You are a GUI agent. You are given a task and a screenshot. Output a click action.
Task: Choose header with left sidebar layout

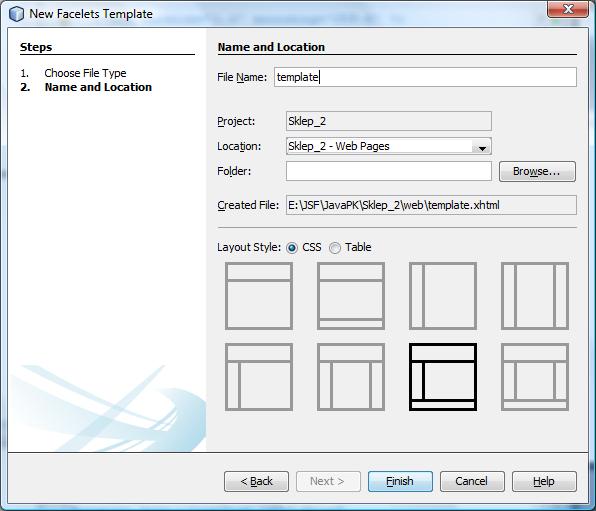pyautogui.click(x=259, y=377)
